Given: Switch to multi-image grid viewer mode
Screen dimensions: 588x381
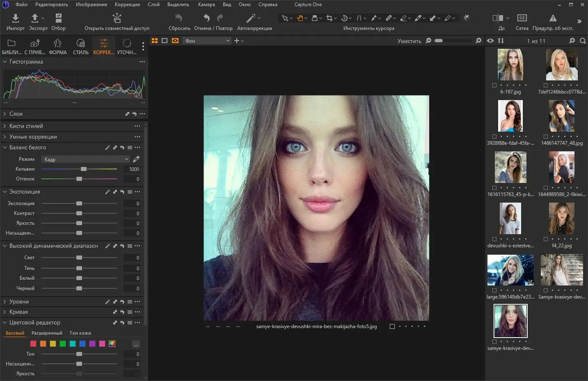Looking at the screenshot, I should tap(155, 41).
